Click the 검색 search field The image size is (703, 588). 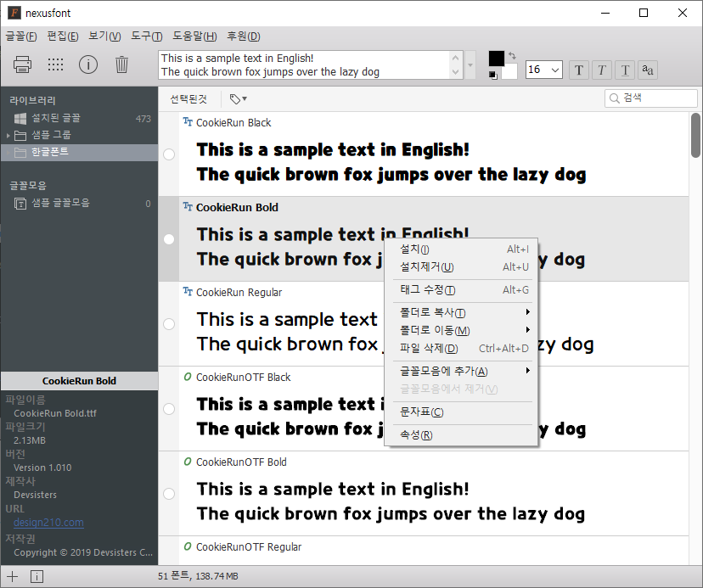coord(651,98)
